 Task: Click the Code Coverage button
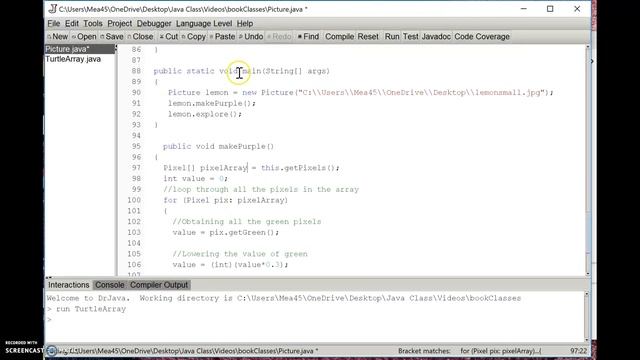482,37
